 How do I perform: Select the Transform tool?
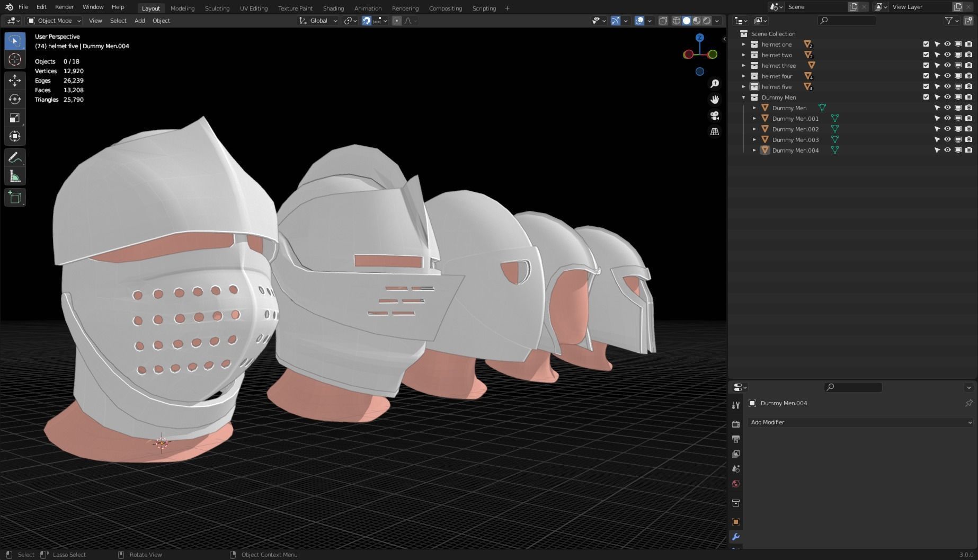pos(15,136)
